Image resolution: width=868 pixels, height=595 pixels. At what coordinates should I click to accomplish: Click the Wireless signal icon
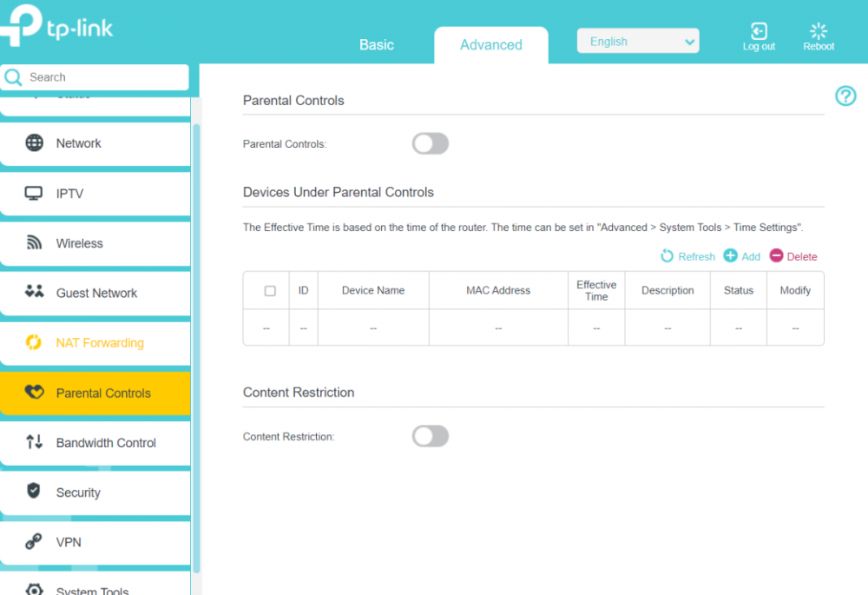34,243
